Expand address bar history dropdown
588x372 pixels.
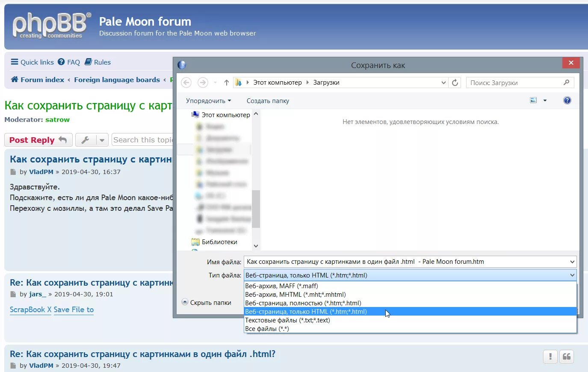[443, 83]
